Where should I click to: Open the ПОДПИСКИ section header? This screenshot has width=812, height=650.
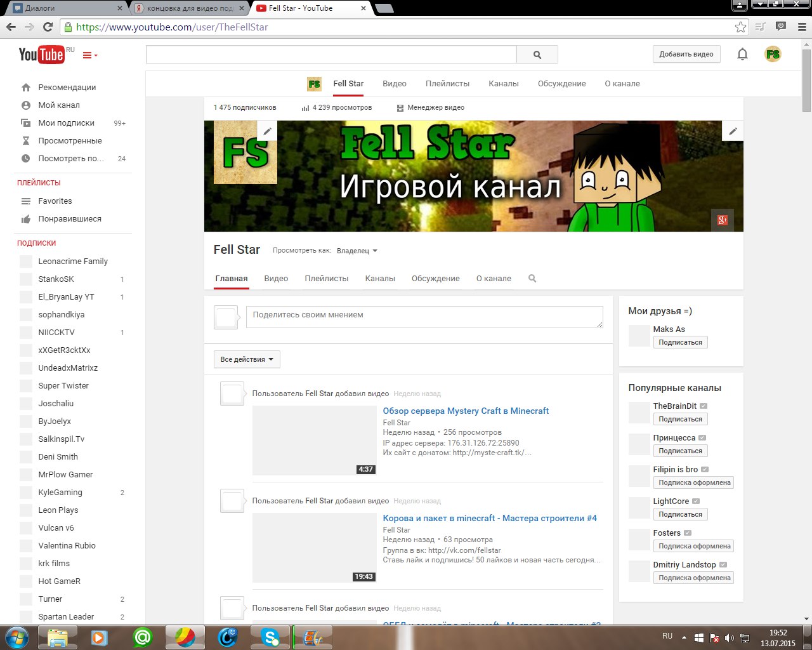(x=36, y=243)
